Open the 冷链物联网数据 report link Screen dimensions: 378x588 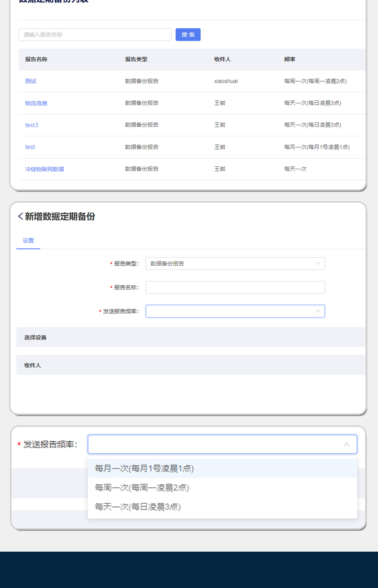(44, 169)
